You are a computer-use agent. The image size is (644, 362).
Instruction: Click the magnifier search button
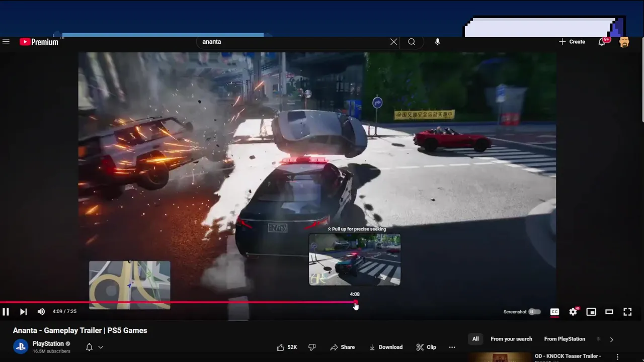[412, 42]
